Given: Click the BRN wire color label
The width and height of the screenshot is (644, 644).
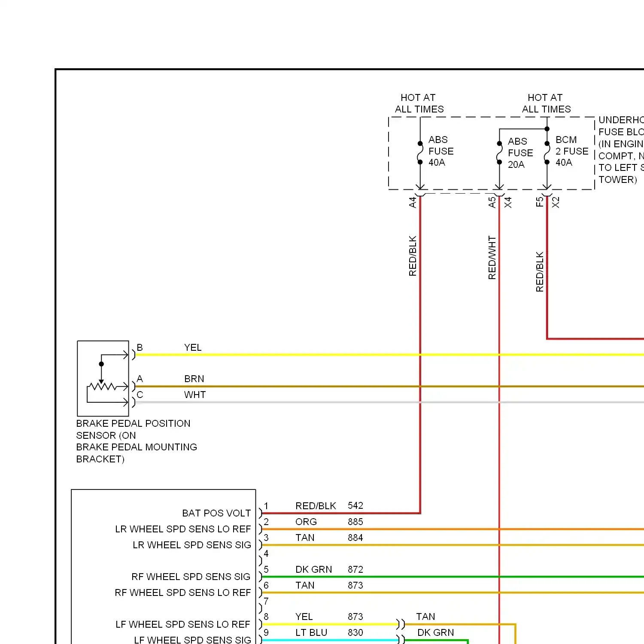Looking at the screenshot, I should coord(194,379).
